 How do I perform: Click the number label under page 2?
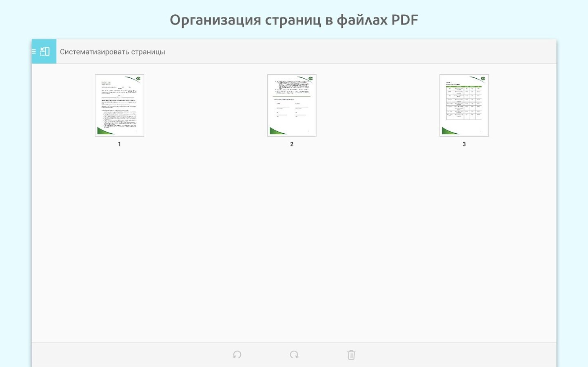pyautogui.click(x=292, y=144)
